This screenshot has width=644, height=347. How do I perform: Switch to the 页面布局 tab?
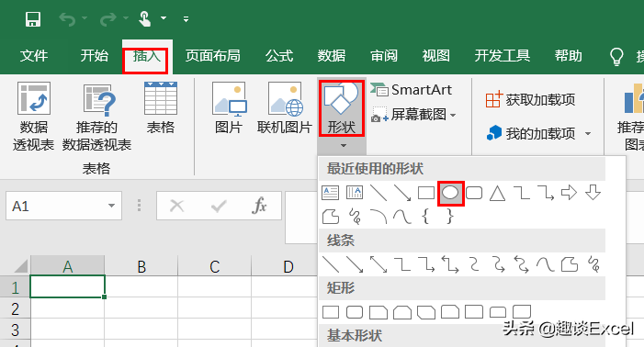(x=213, y=55)
